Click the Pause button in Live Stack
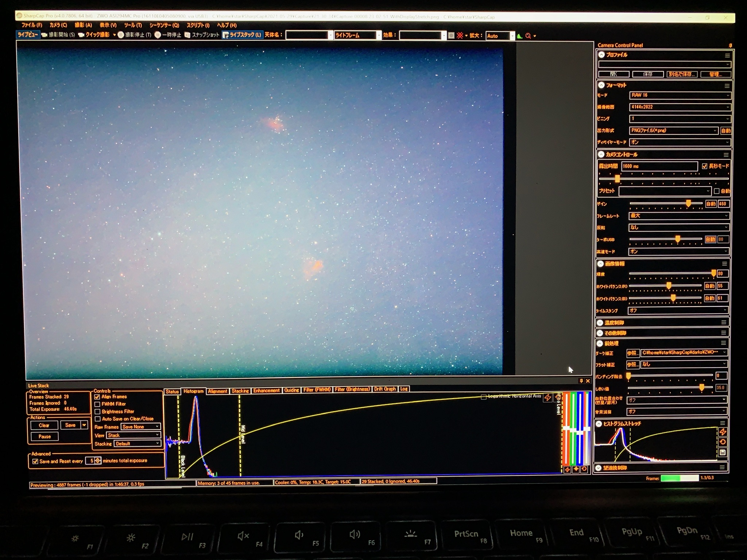This screenshot has width=747, height=560. click(x=44, y=436)
